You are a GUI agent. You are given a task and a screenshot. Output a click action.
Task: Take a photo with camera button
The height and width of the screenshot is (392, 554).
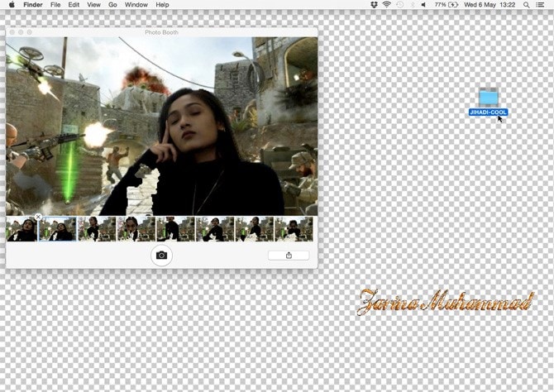(161, 256)
